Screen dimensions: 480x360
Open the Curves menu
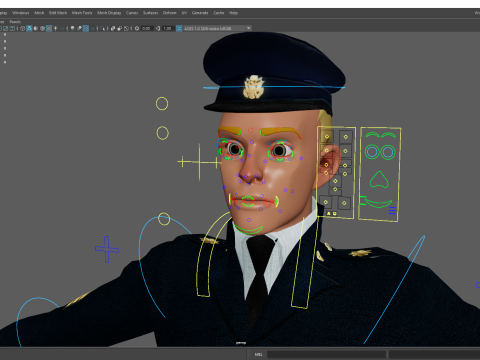click(132, 13)
